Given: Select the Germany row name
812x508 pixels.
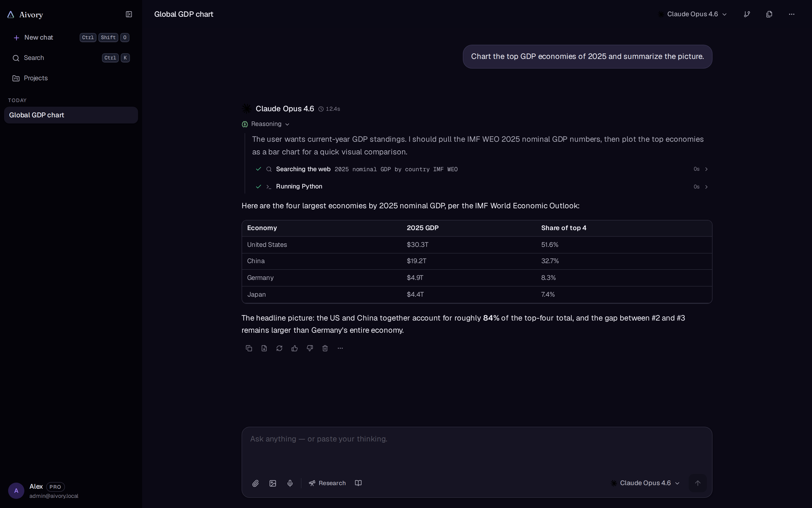Looking at the screenshot, I should [x=260, y=278].
